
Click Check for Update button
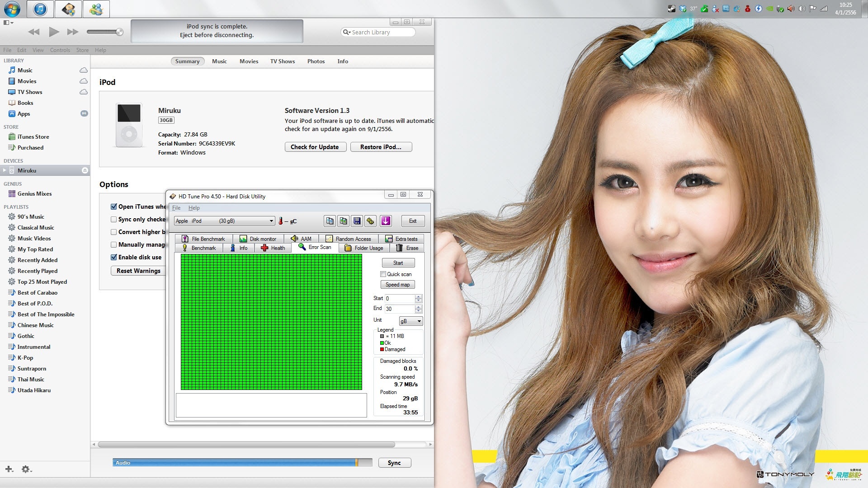[x=315, y=147]
